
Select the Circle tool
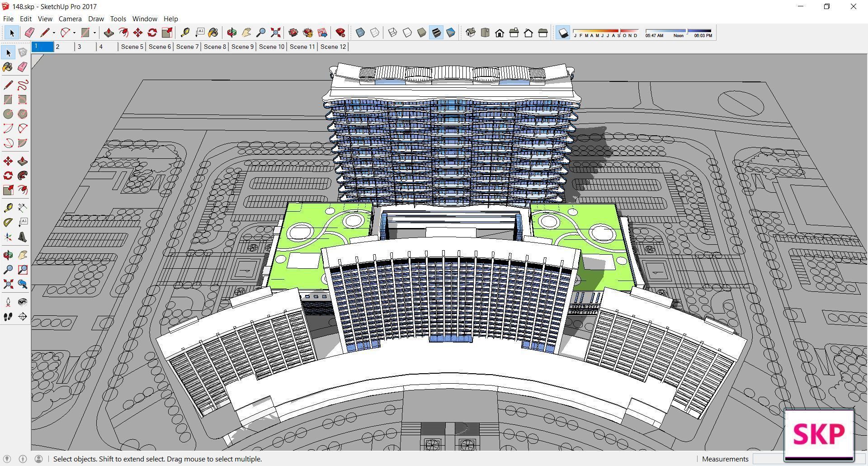(8, 114)
